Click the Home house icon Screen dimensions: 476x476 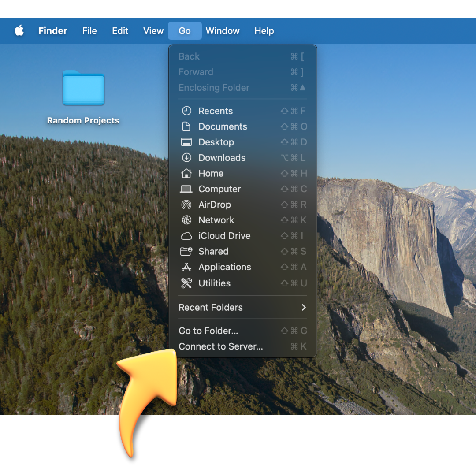click(186, 173)
